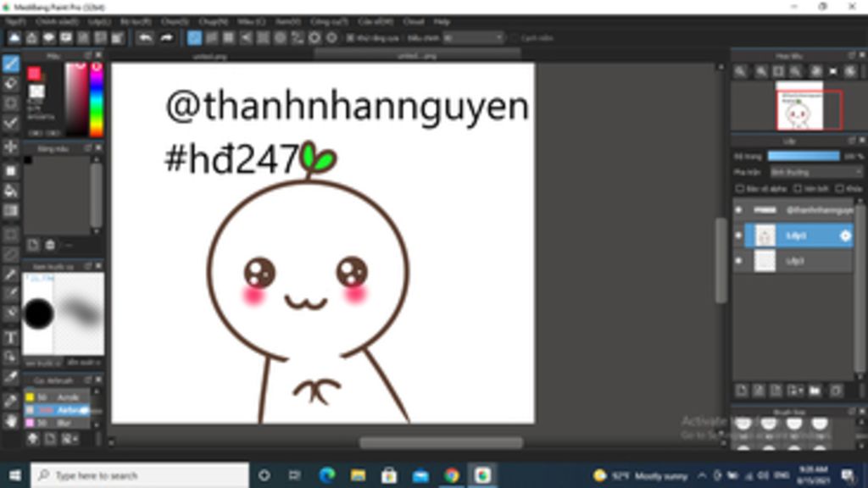This screenshot has height=488, width=868.
Task: Click the Windows taskbar search box
Action: click(140, 475)
